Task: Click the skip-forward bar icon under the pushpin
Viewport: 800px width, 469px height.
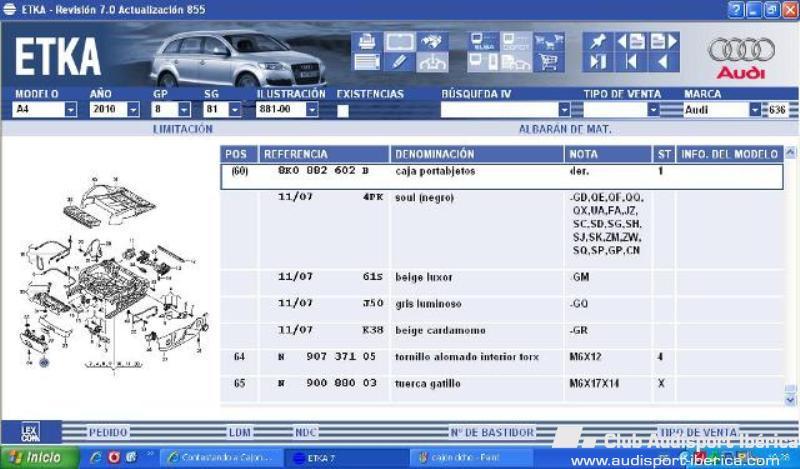Action: pyautogui.click(x=597, y=62)
